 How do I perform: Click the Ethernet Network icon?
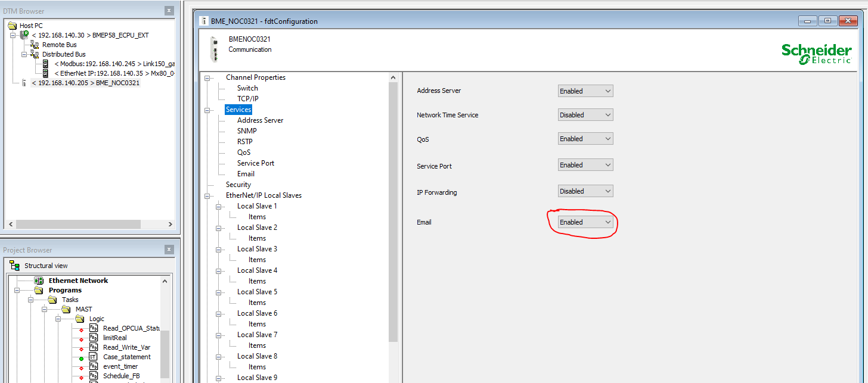(39, 281)
